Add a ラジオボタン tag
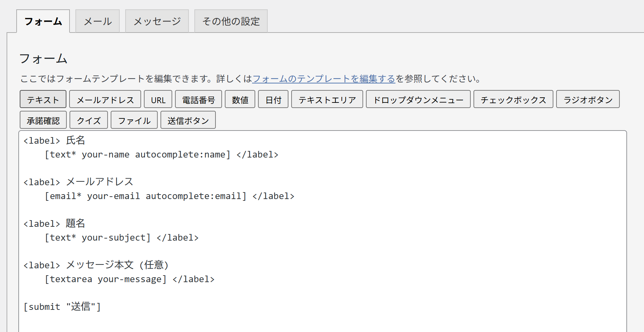Screen dimensions: 644x332 coord(588,100)
